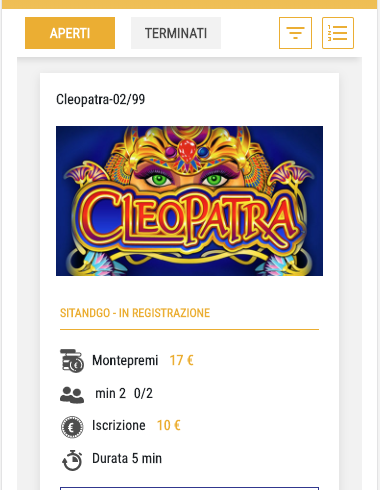Click the blue-outlined button below Durata
Image resolution: width=380 pixels, height=490 pixels.
(189, 488)
